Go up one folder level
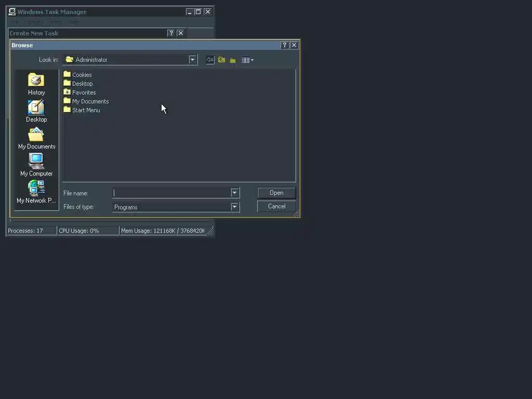Image resolution: width=532 pixels, height=399 pixels. tap(221, 60)
